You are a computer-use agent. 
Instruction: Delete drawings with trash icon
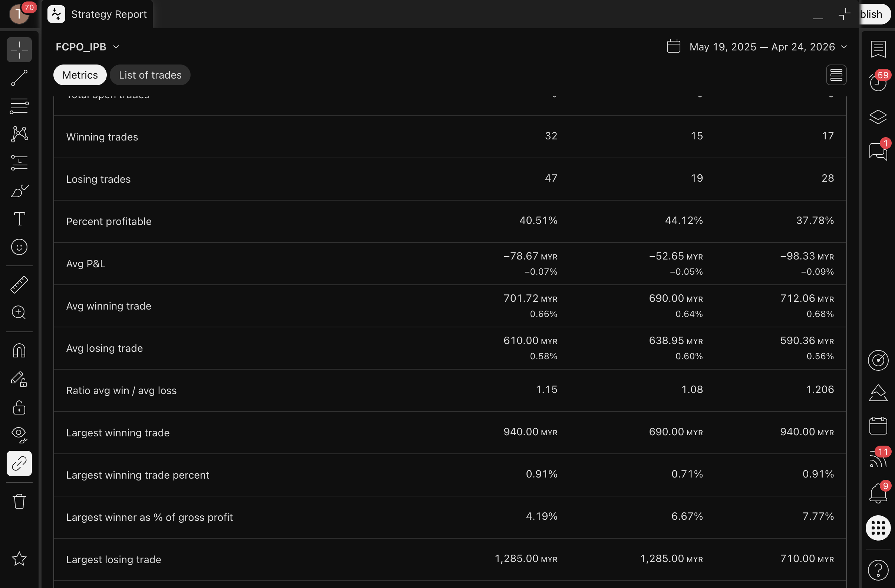[x=19, y=501]
